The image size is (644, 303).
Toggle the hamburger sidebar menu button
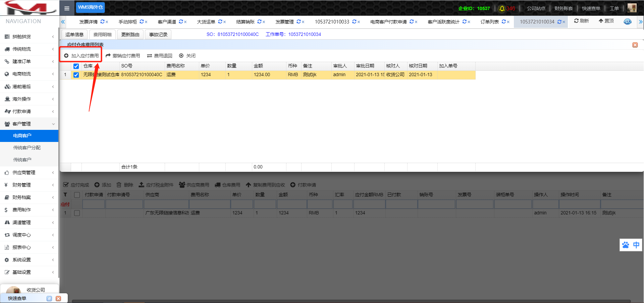point(67,8)
